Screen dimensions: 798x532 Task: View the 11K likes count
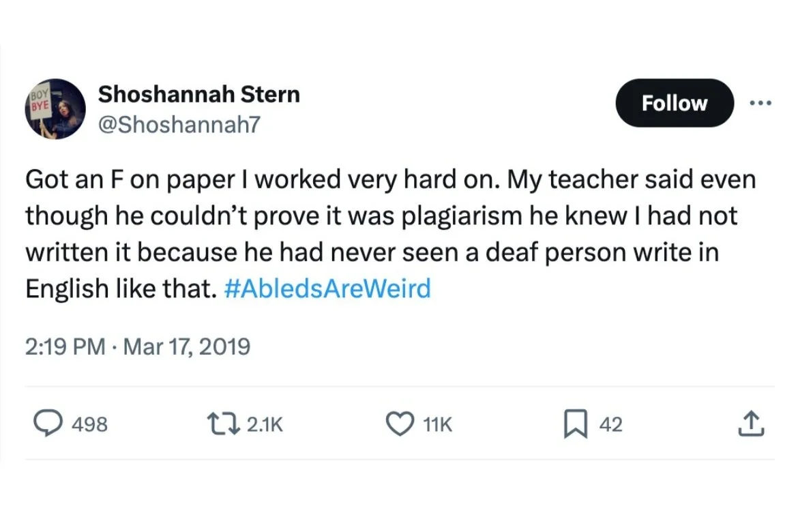click(438, 425)
